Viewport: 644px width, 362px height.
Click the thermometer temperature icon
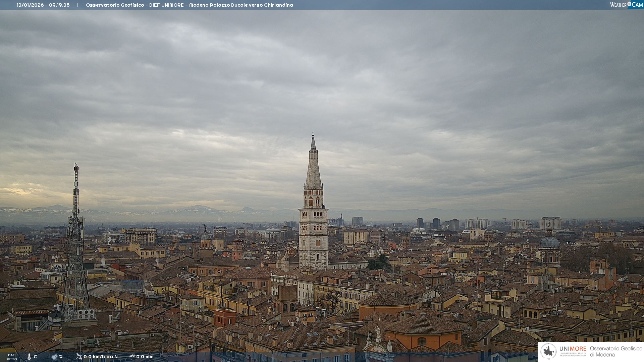tap(29, 357)
